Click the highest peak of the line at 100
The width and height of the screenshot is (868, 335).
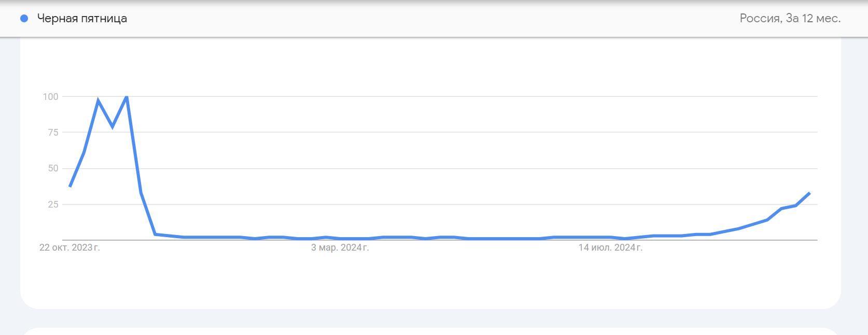127,97
